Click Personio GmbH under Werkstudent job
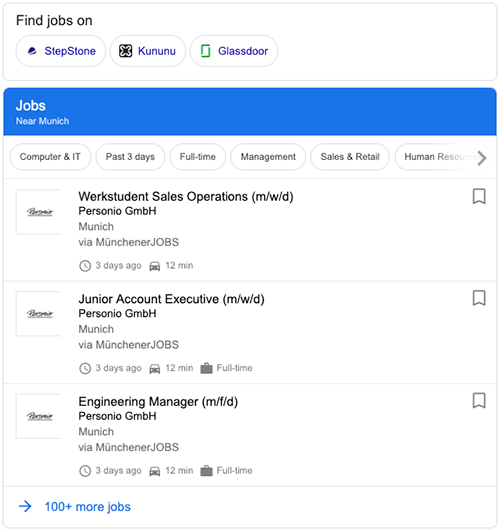The height and width of the screenshot is (531, 500). tap(117, 211)
